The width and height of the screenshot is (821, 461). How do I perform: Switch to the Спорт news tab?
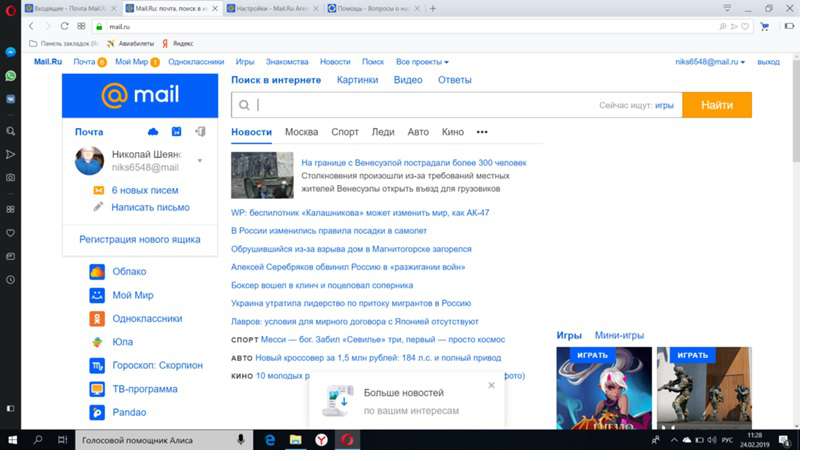344,132
